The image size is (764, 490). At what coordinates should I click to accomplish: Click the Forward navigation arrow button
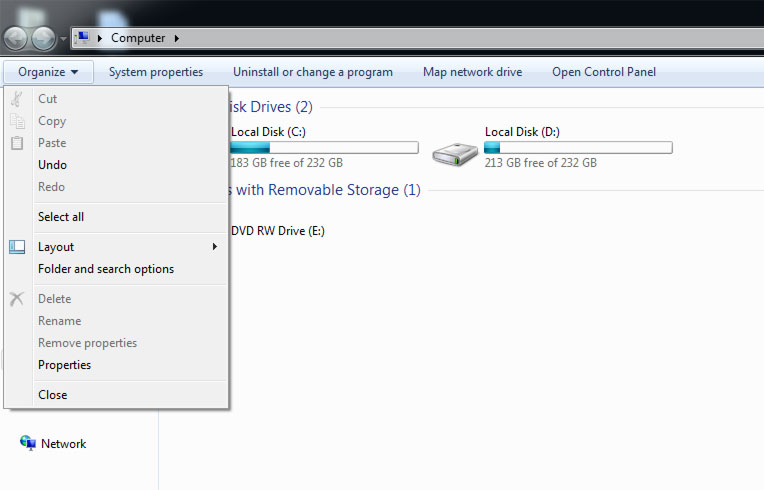pos(43,39)
